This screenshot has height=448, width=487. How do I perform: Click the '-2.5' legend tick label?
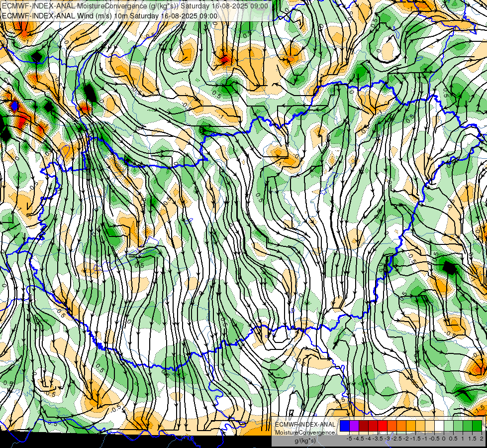point(396,439)
